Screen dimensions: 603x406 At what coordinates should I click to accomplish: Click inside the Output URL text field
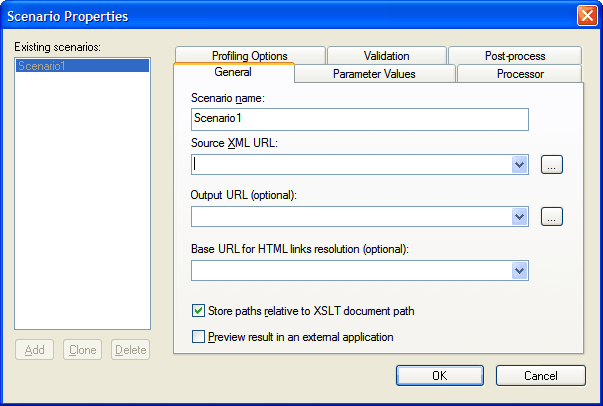[350, 216]
